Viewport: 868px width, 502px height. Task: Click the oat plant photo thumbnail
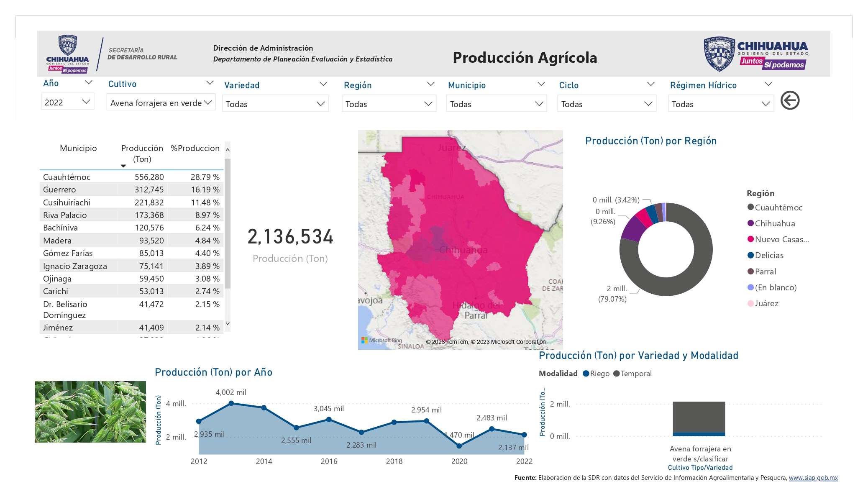[x=90, y=412]
